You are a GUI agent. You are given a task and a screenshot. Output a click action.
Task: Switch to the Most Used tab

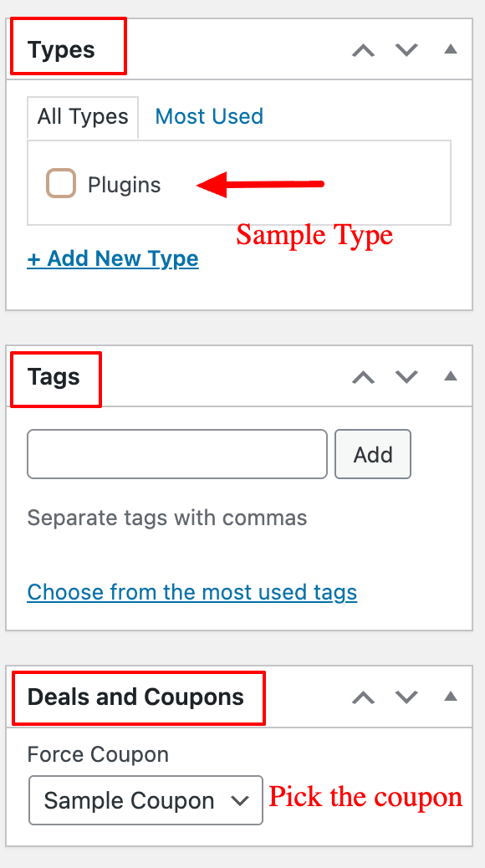[208, 116]
